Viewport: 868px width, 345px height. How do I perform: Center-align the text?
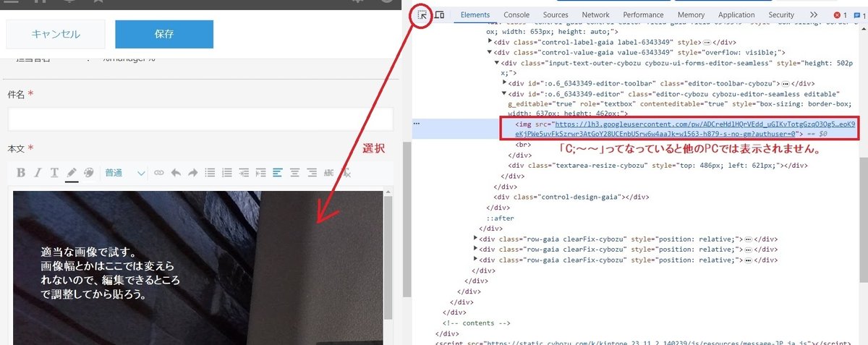295,173
